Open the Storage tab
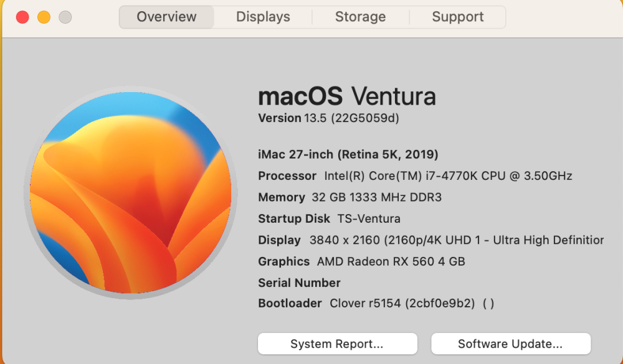Screen dimensions: 623x364 pos(360,17)
